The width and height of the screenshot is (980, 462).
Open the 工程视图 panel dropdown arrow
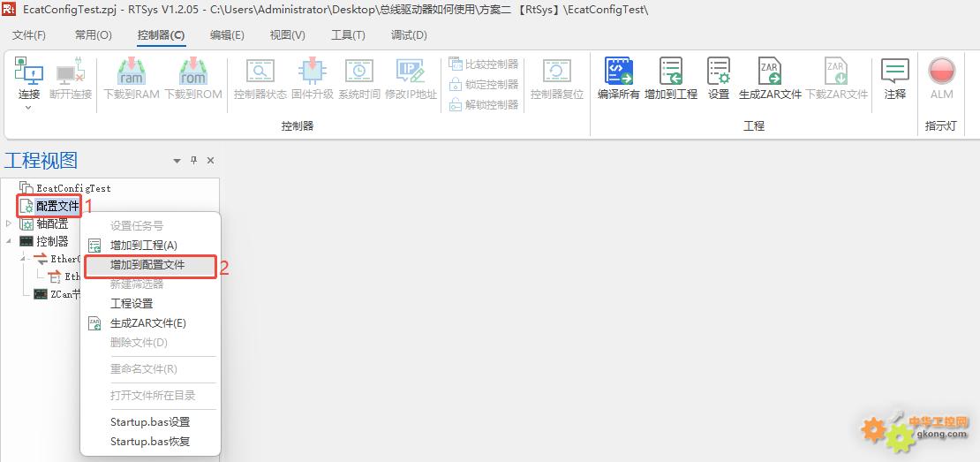pyautogui.click(x=177, y=161)
